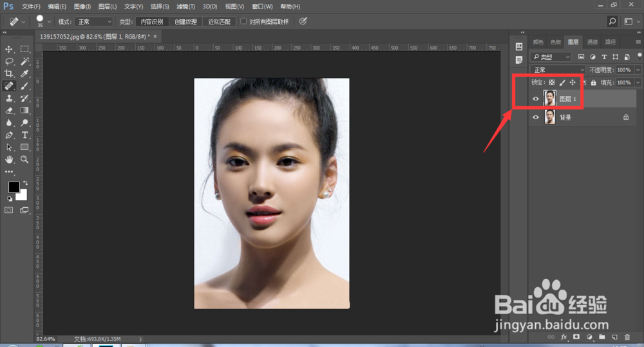The width and height of the screenshot is (644, 347).
Task: Select the Blur tool
Action: click(8, 123)
